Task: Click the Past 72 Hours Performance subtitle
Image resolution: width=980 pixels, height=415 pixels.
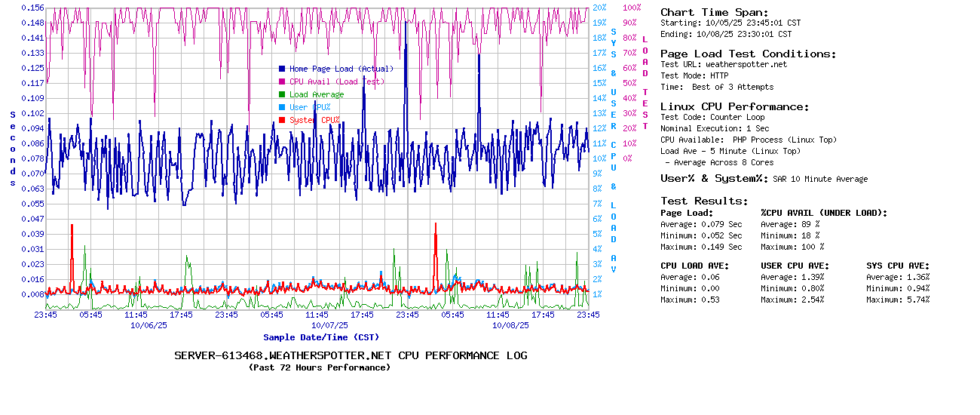Action: (320, 367)
